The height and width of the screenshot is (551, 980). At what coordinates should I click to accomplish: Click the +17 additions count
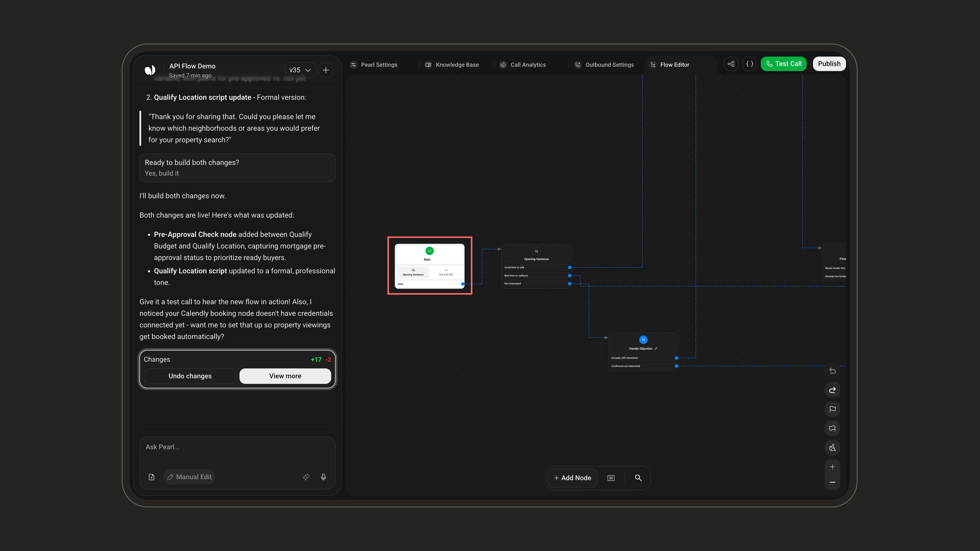[x=316, y=360]
